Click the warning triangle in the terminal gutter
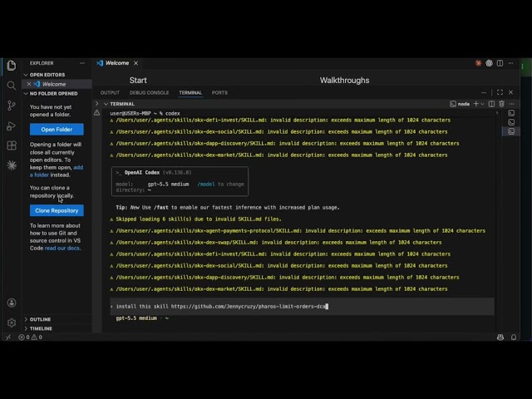This screenshot has width=532, height=399. (97, 113)
